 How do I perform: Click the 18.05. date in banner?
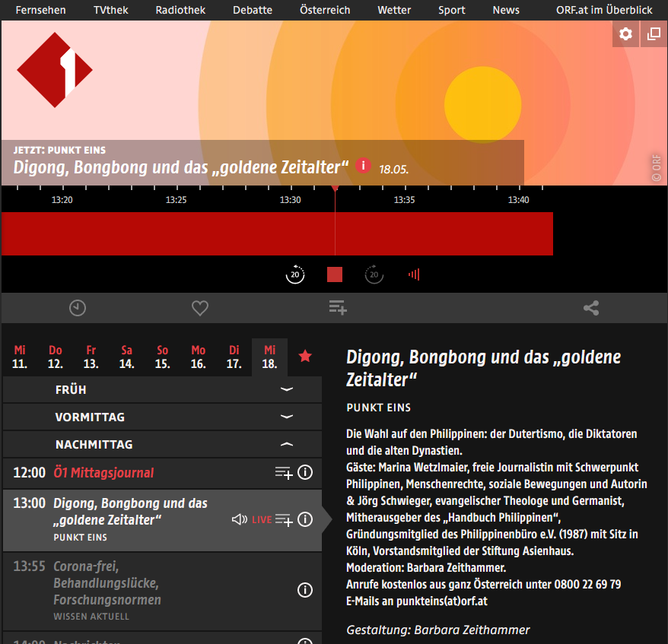click(393, 170)
